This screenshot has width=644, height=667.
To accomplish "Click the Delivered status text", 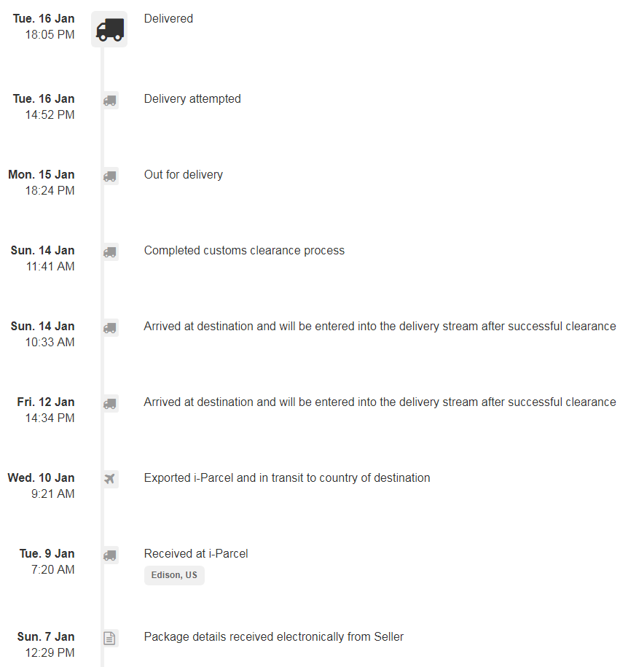I will pyautogui.click(x=168, y=19).
